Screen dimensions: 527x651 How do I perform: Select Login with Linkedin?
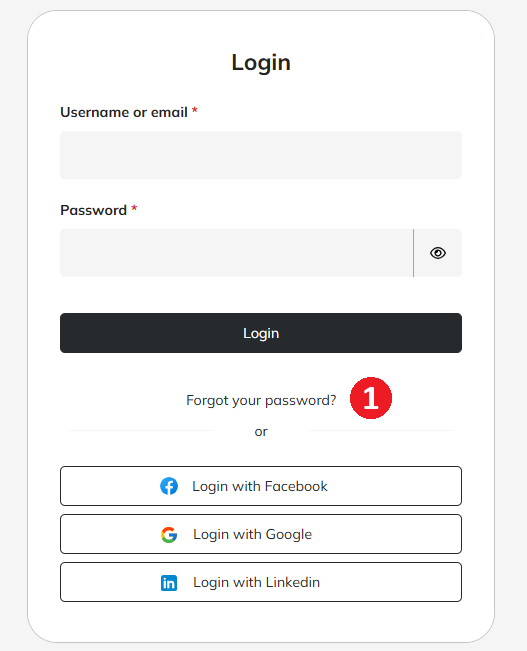261,582
